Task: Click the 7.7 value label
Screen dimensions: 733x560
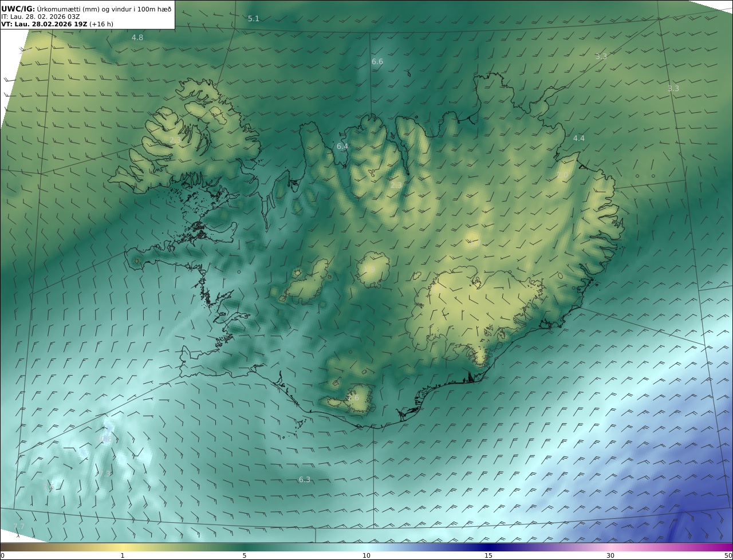Action: point(19,527)
